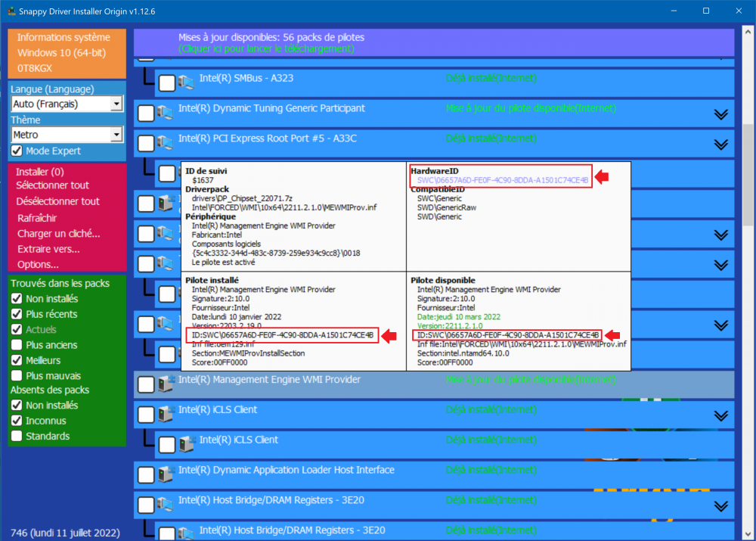Open Options... in the red panel
Image resolution: width=756 pixels, height=541 pixels.
pos(38,265)
